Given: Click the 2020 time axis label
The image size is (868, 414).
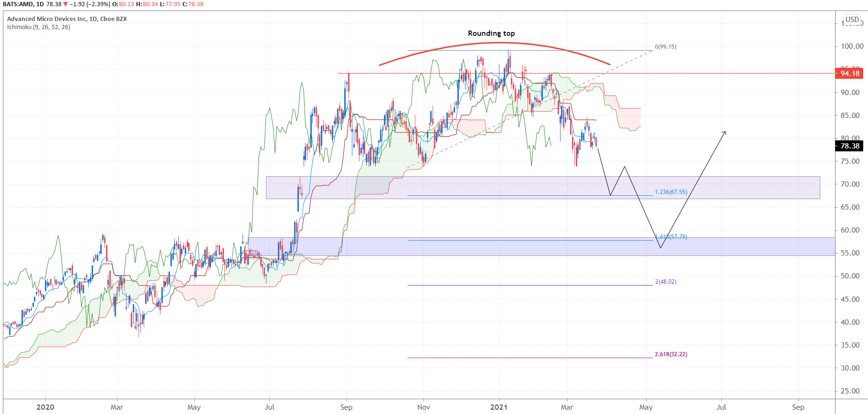Looking at the screenshot, I should (45, 407).
